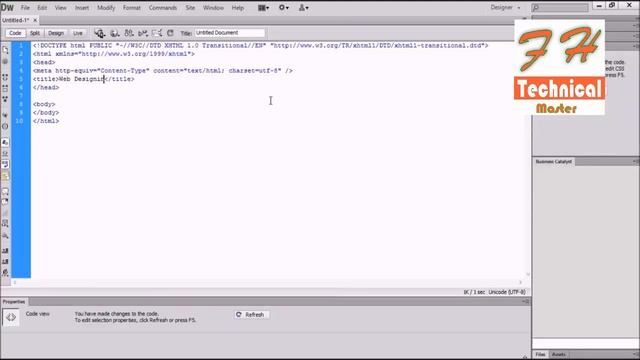Click right arrow of horizontal code scrollbar
The image size is (640, 360).
[x=520, y=282]
